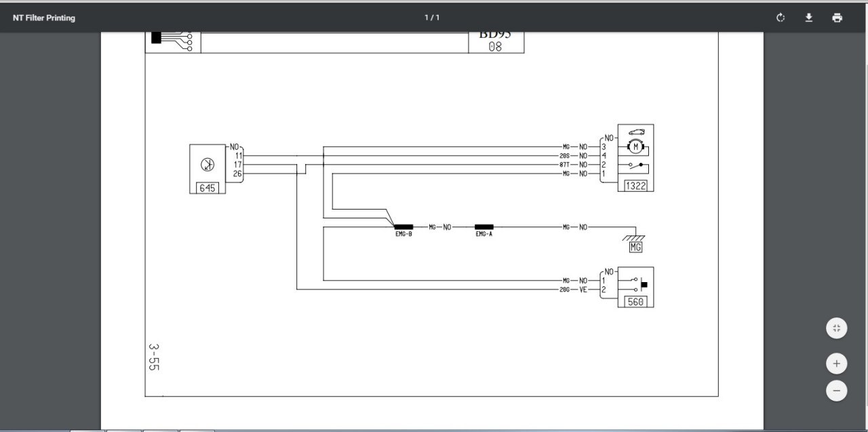
Task: Print the NT Filter Printing document
Action: 837,18
